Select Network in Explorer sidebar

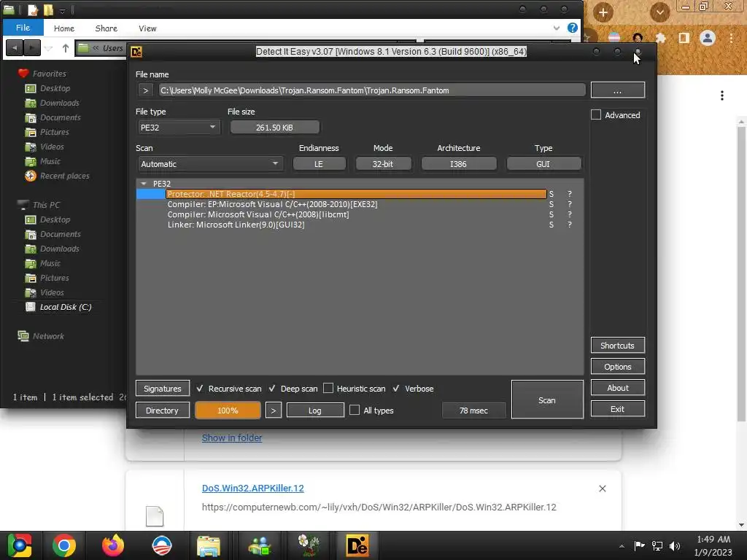pyautogui.click(x=48, y=336)
